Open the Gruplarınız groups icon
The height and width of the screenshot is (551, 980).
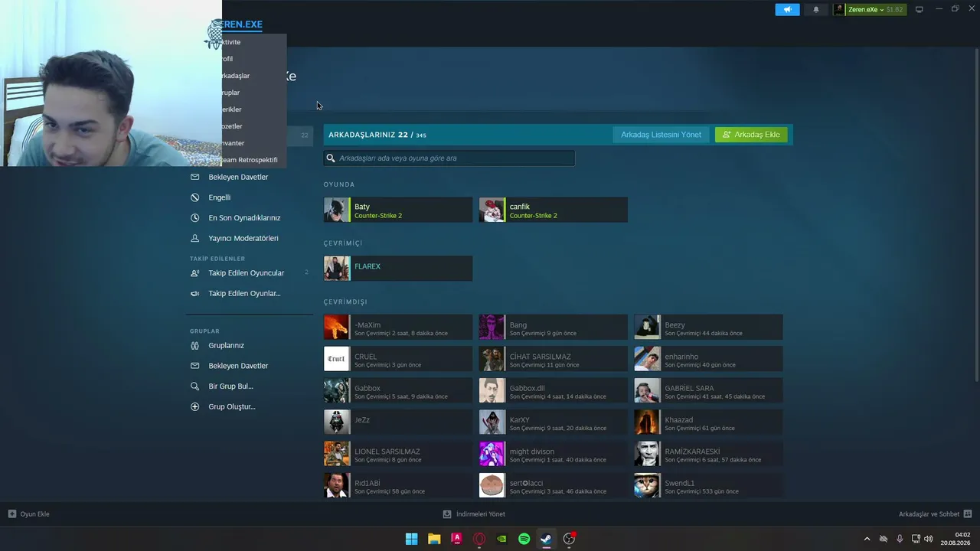[194, 345]
